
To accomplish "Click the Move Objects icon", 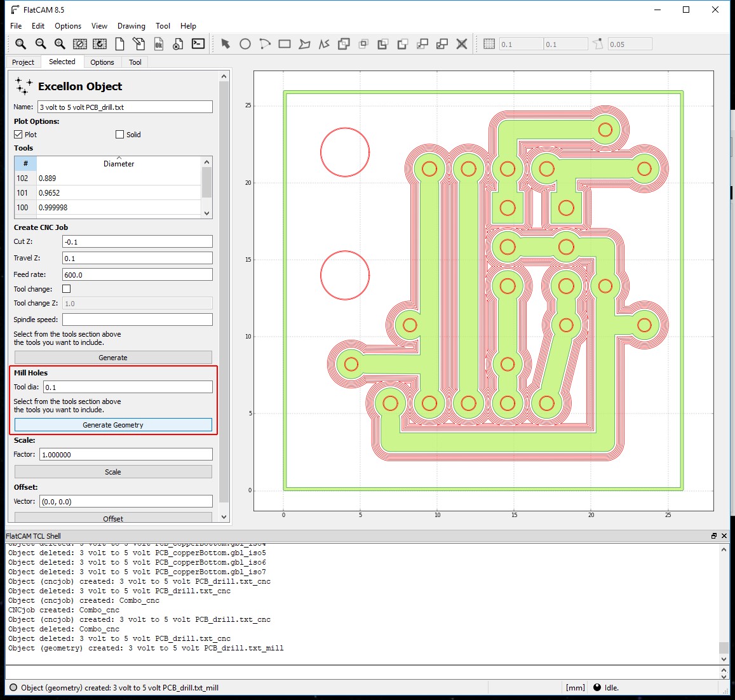I will (x=422, y=44).
